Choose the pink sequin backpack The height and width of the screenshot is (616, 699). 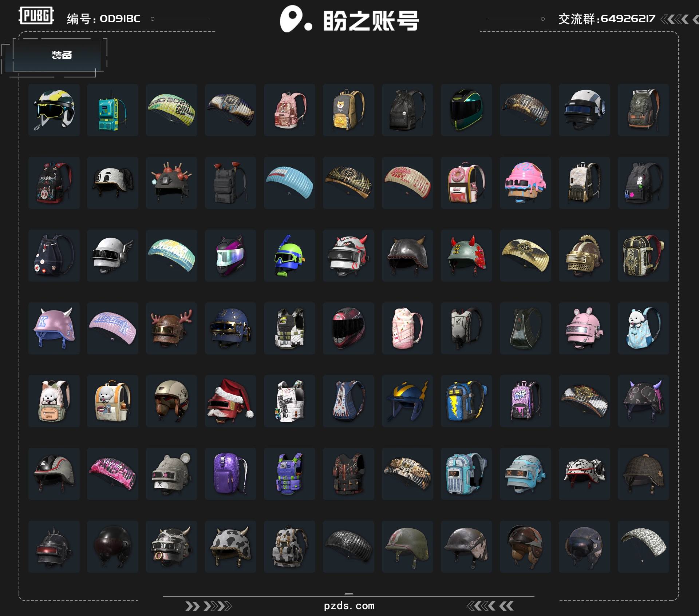289,110
